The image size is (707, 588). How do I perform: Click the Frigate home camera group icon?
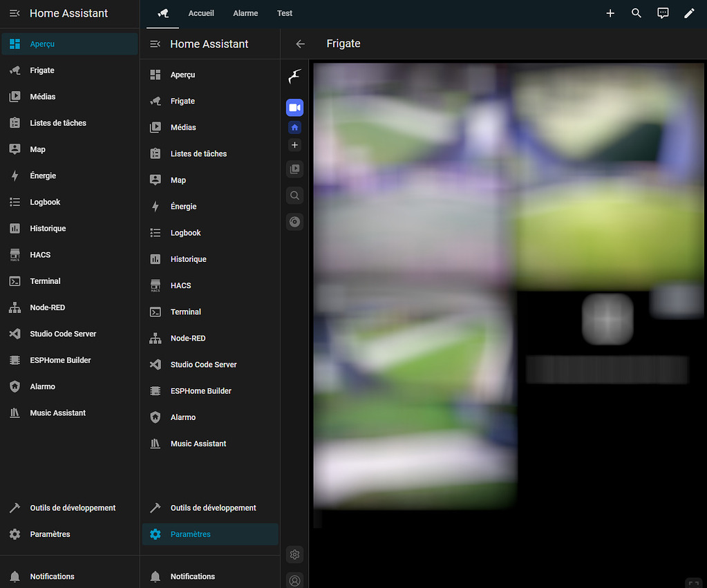click(x=295, y=128)
